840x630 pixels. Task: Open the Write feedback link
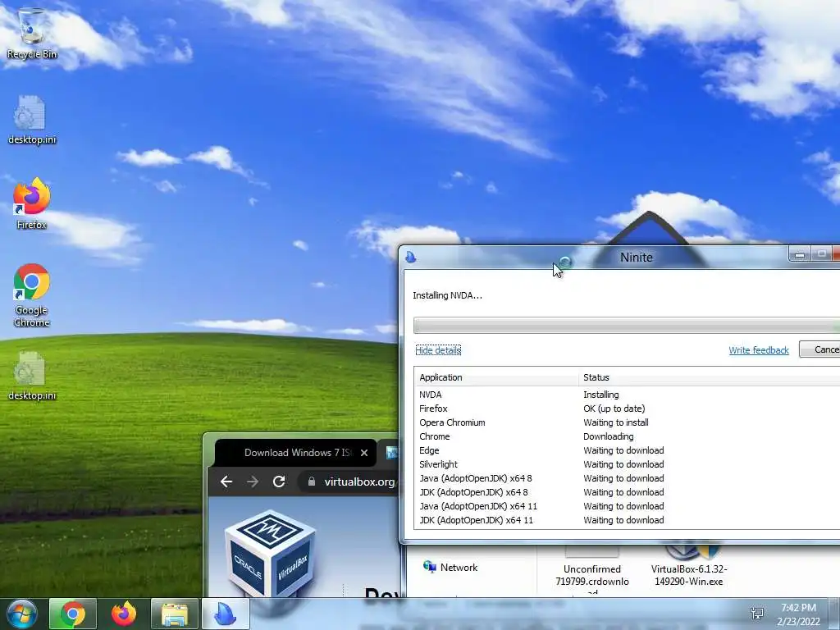click(x=759, y=350)
